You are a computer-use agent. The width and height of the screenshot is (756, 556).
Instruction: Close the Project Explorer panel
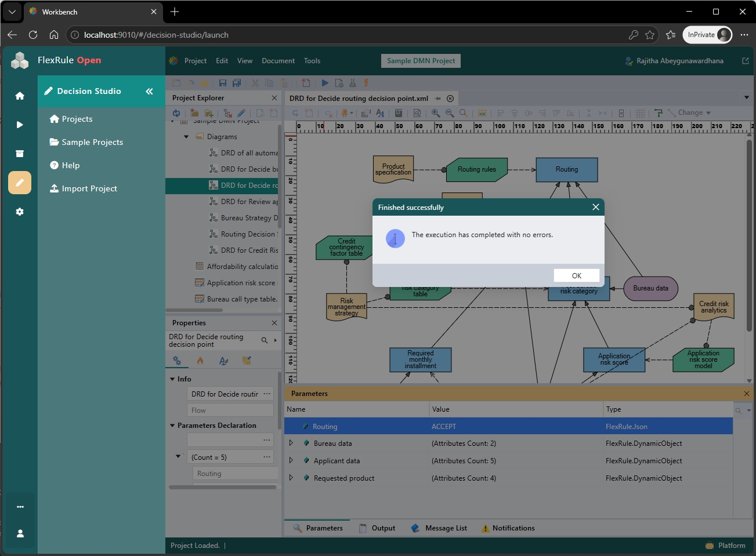[x=274, y=98]
